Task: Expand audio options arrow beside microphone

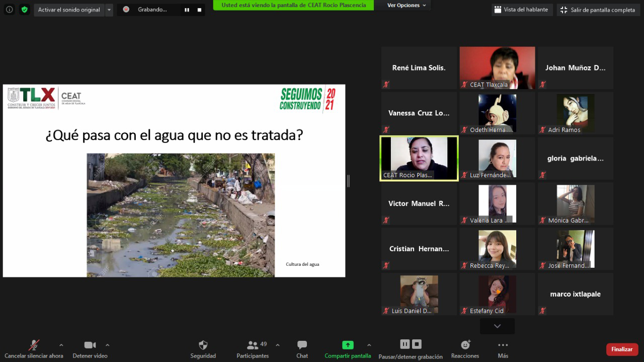Action: point(61,345)
